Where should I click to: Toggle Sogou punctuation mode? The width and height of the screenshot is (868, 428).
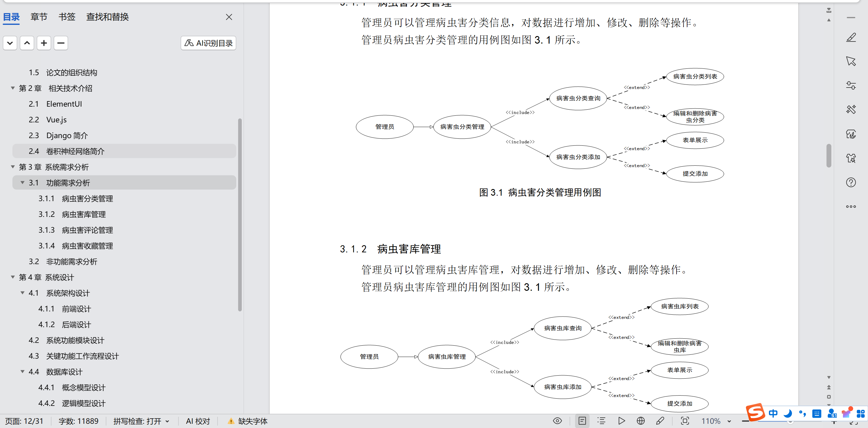pos(802,413)
